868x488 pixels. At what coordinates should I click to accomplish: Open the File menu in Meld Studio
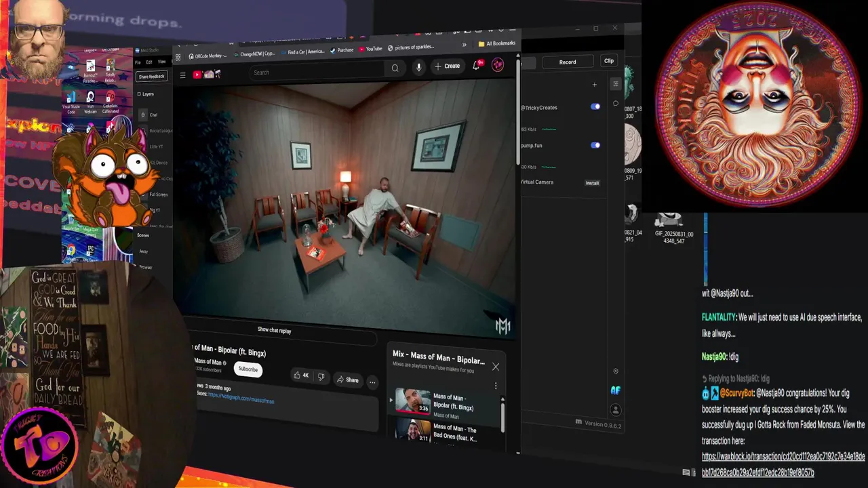coord(138,62)
